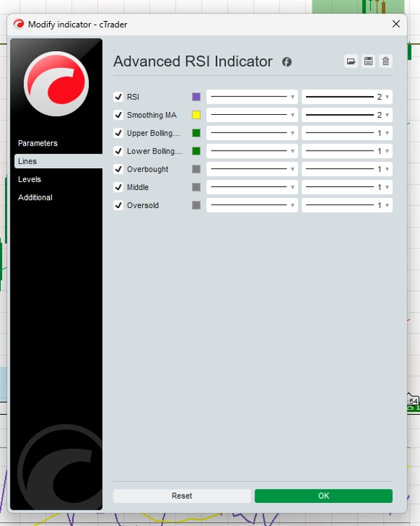The image size is (420, 526).
Task: Open the Middle line thickness dropdown
Action: point(347,187)
